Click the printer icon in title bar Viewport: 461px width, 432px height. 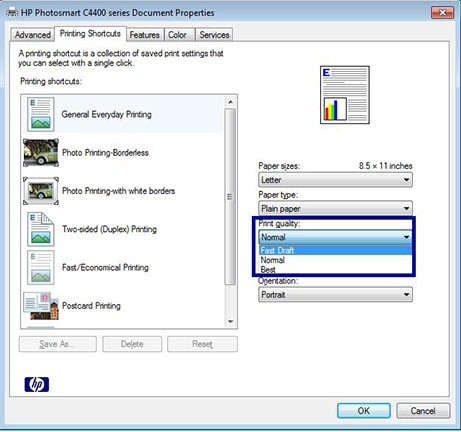point(12,13)
